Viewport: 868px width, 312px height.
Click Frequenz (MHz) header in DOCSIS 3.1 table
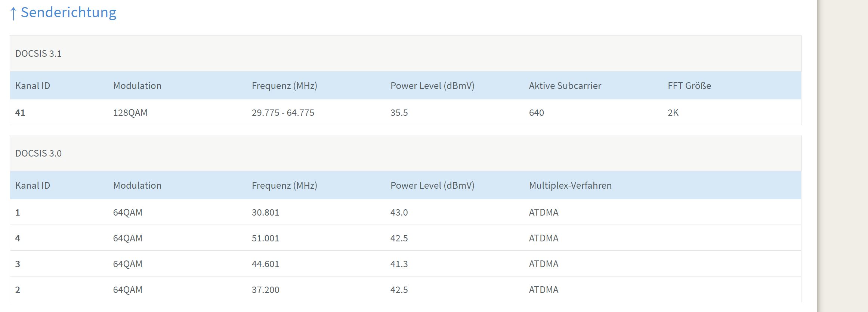[x=284, y=86]
